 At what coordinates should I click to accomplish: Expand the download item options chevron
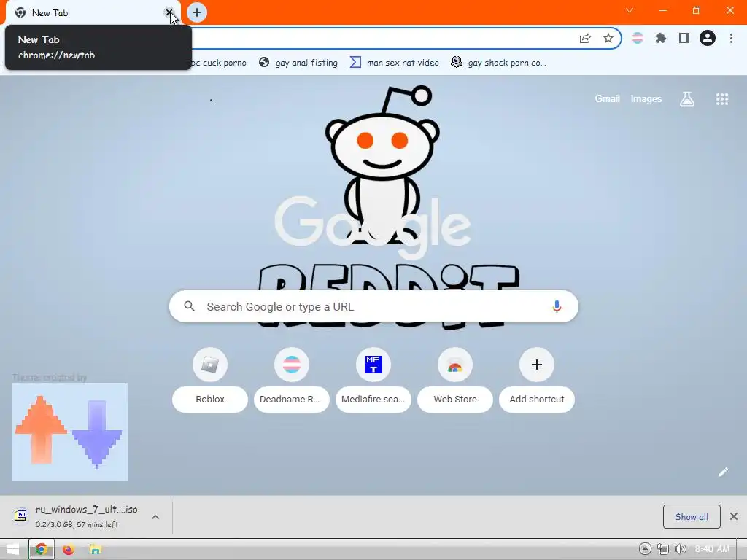[155, 517]
